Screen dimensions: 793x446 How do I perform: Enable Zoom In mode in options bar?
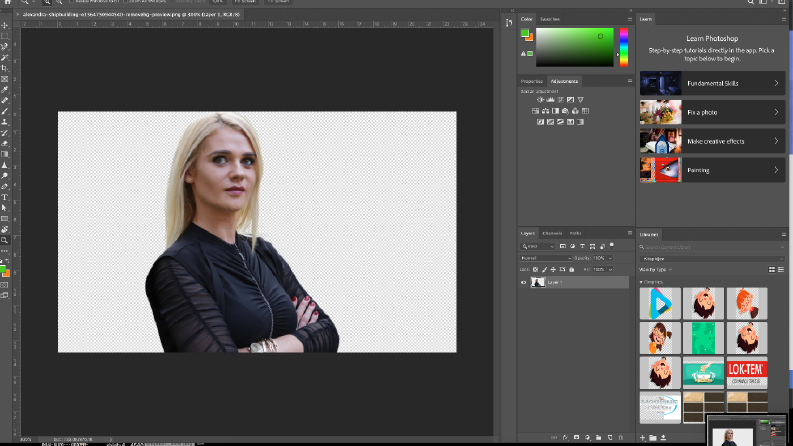47,3
